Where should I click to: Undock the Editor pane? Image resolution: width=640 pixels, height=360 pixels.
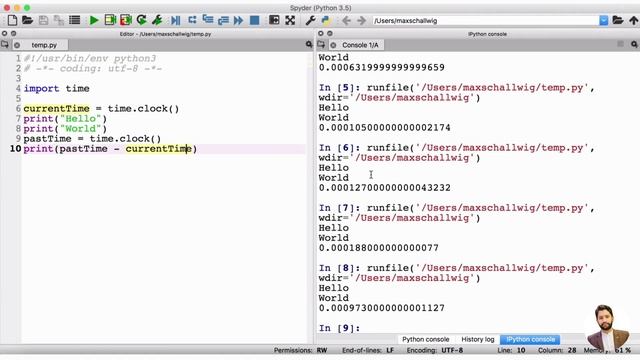point(13,33)
